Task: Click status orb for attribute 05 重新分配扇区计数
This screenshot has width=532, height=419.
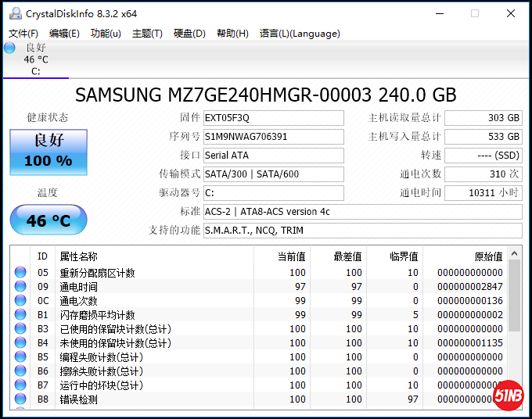Action: [20, 273]
